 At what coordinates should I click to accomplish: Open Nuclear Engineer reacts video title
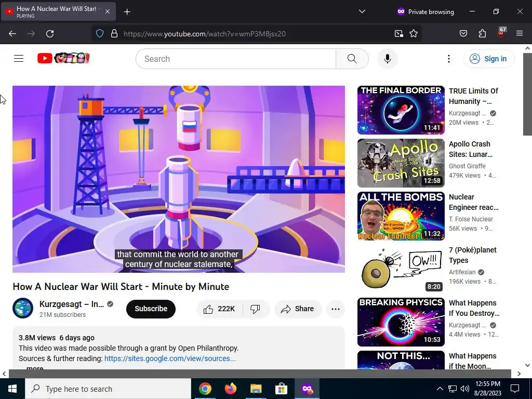point(473,202)
